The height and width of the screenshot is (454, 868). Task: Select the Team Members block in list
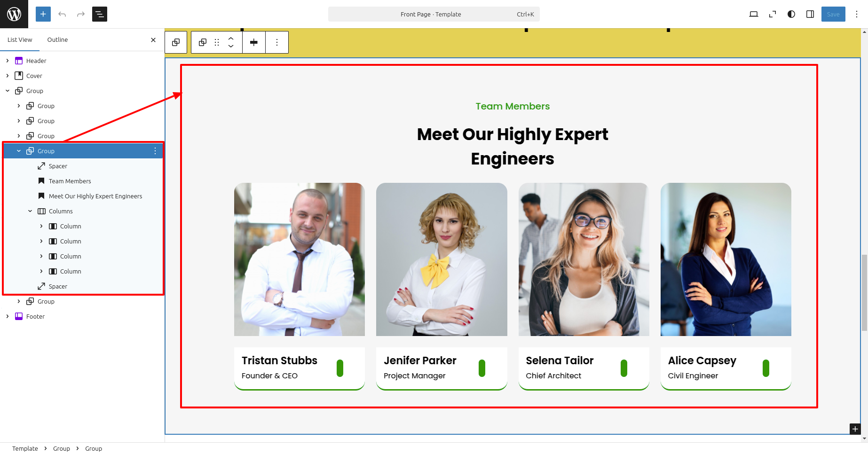point(70,181)
